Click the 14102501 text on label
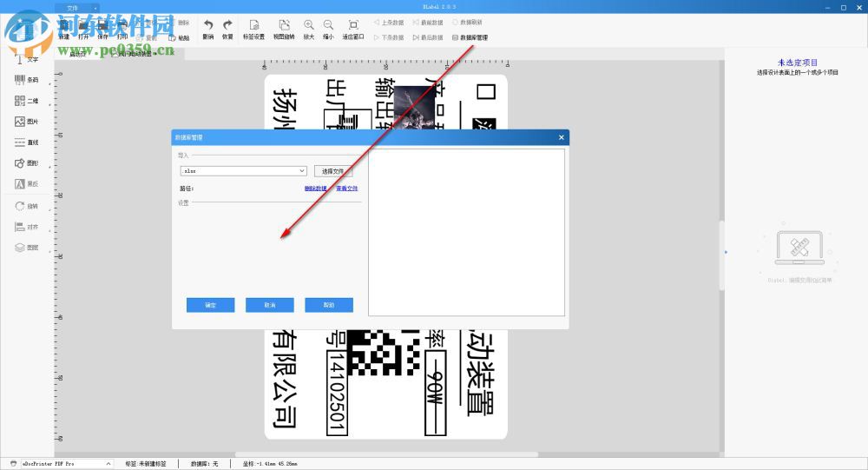Viewport: 868px width, 470px height. 337,392
